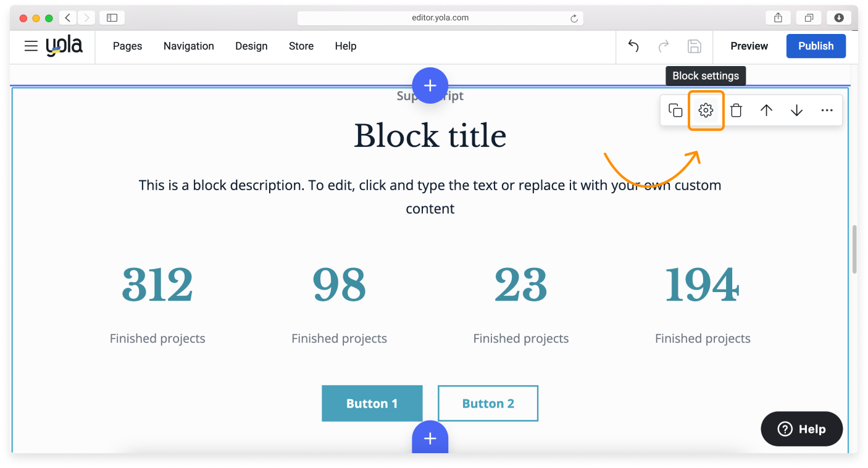Move block up with arrow icon
This screenshot has width=868, height=468.
point(766,111)
